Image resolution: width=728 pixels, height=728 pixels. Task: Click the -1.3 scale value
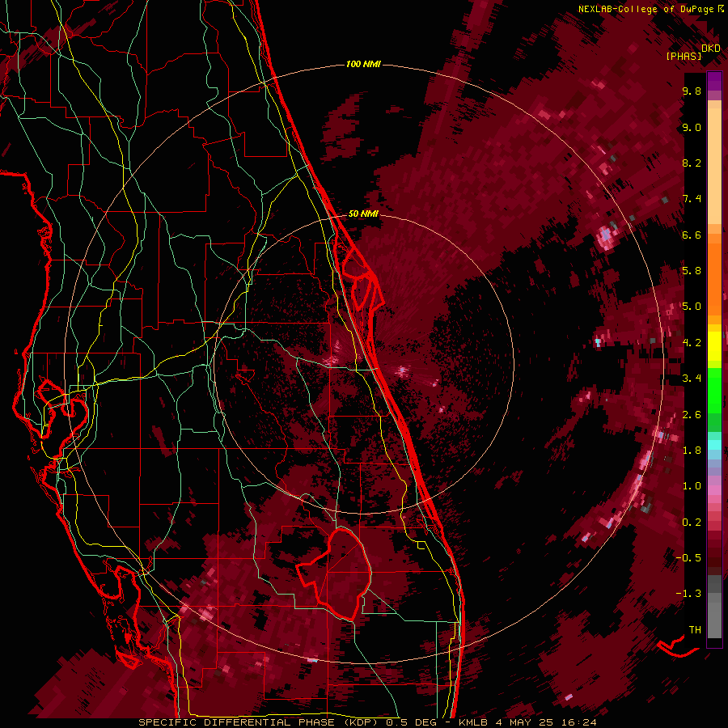(x=688, y=594)
